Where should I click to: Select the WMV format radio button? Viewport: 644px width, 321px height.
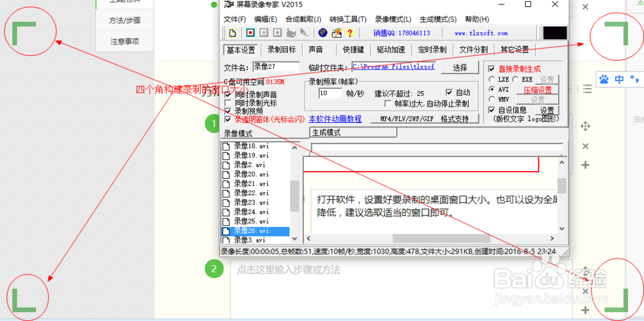tap(491, 99)
